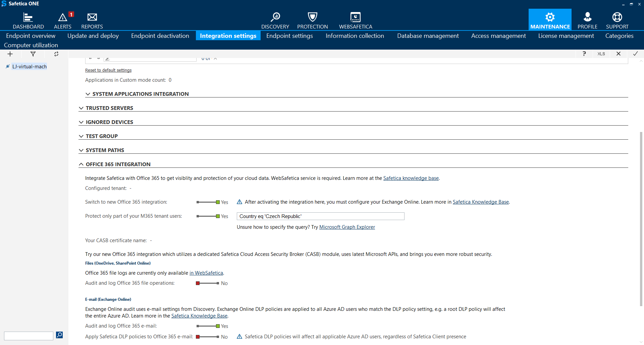The image size is (644, 345).
Task: Expand the TRUSTED SERVERS section
Action: pos(82,108)
